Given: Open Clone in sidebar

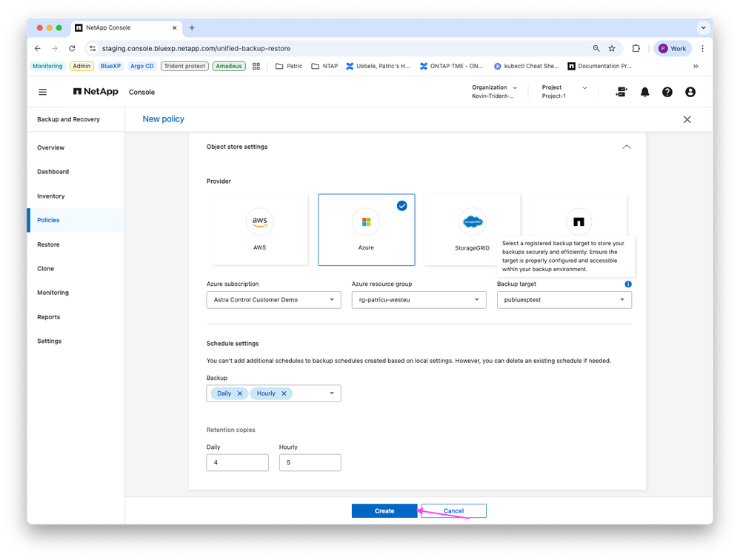Looking at the screenshot, I should point(45,268).
